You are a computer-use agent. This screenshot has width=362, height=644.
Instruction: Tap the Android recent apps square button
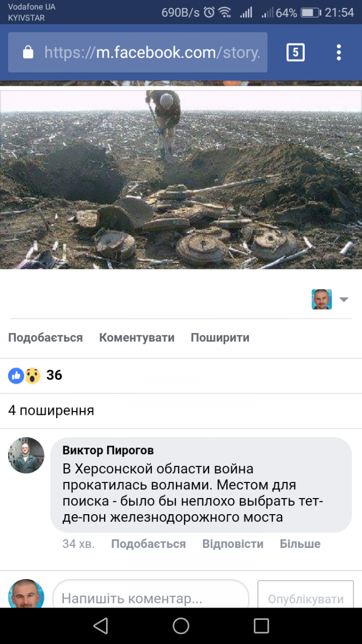pyautogui.click(x=261, y=626)
